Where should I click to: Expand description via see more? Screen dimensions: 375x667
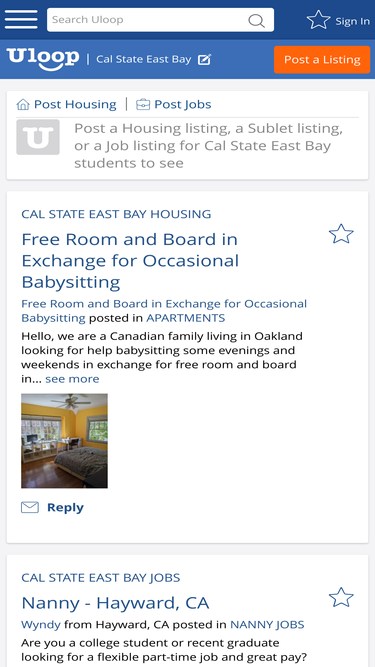[72, 379]
